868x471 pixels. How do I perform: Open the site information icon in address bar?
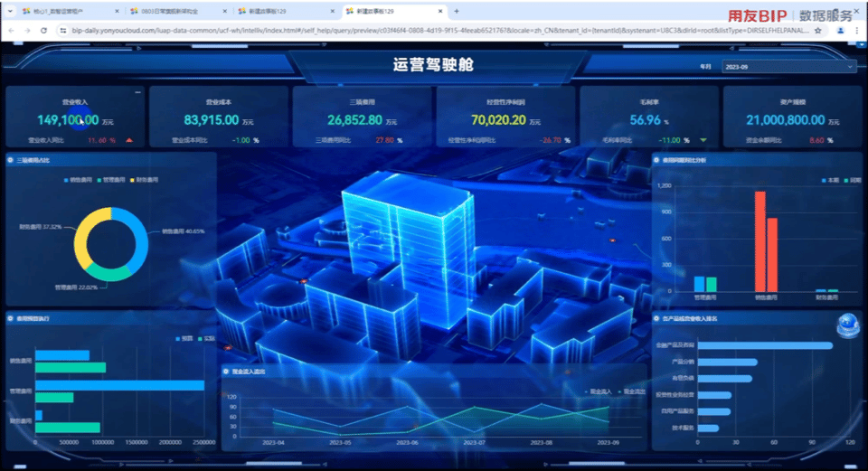[x=63, y=31]
